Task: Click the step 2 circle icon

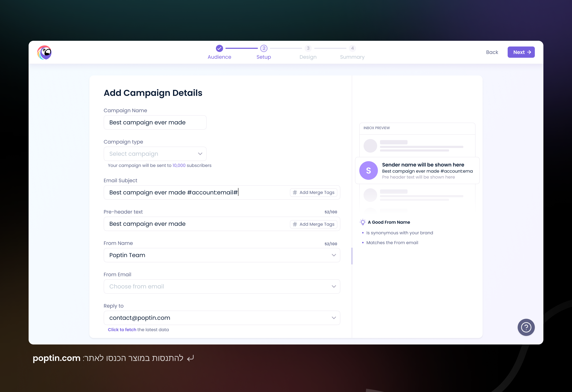Action: (264, 48)
